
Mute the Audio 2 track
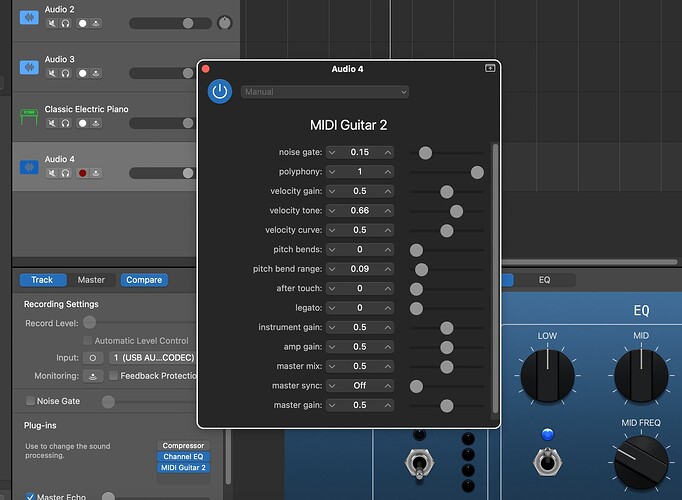pos(52,23)
